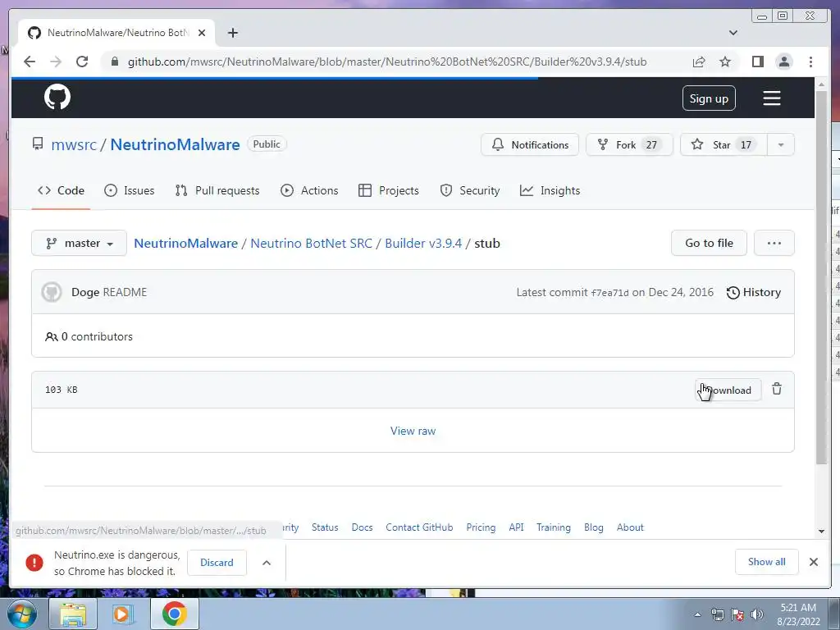This screenshot has height=630, width=840.
Task: Expand blocked download options chevron
Action: (x=267, y=563)
